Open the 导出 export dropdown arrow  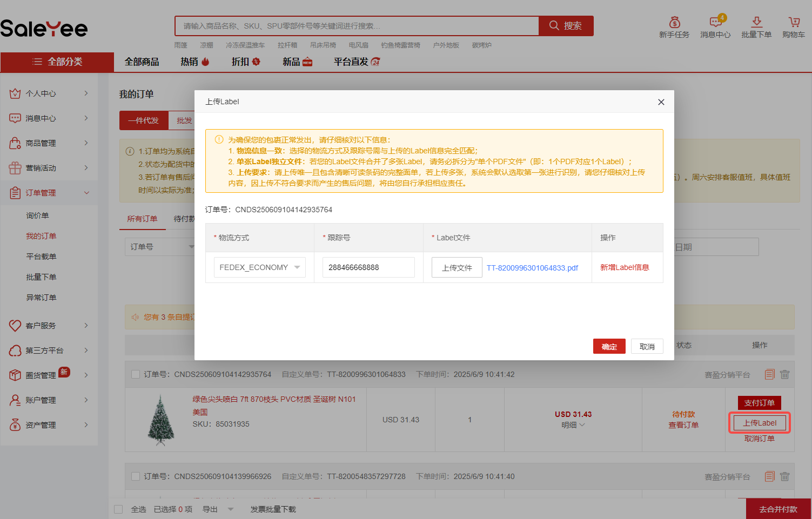pyautogui.click(x=231, y=509)
